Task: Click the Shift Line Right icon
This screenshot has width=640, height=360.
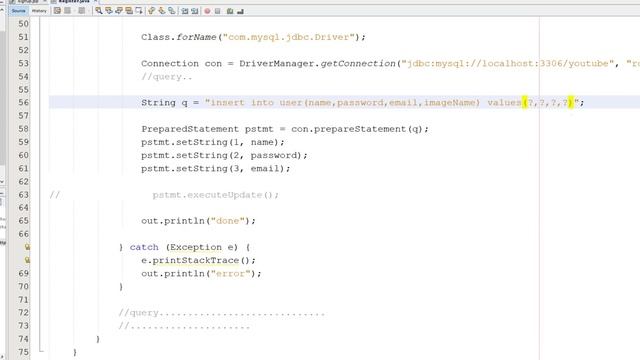Action: point(195,11)
